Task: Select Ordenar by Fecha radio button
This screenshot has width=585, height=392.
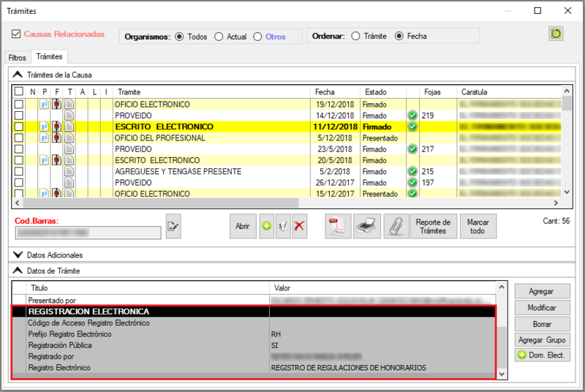Action: (399, 36)
